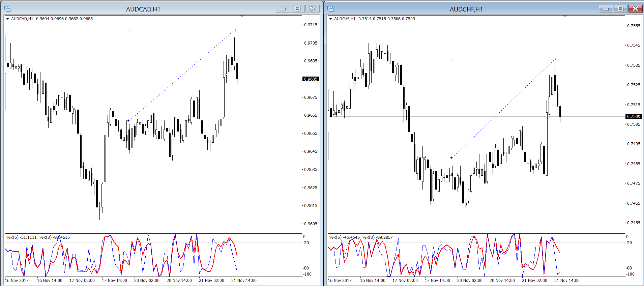The height and width of the screenshot is (286, 644).
Task: Click the AUDCHF,H1 OHLC header text
Action: [x=375, y=19]
